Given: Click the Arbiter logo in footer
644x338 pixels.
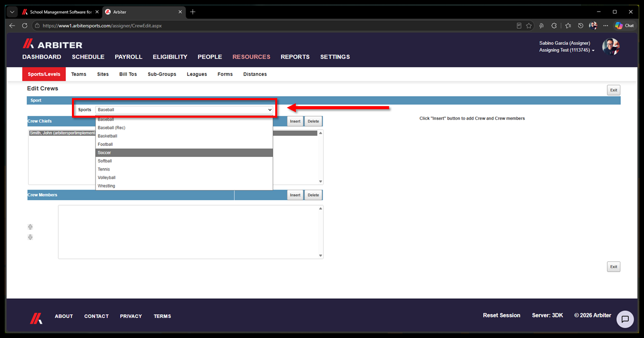Looking at the screenshot, I should pos(35,317).
